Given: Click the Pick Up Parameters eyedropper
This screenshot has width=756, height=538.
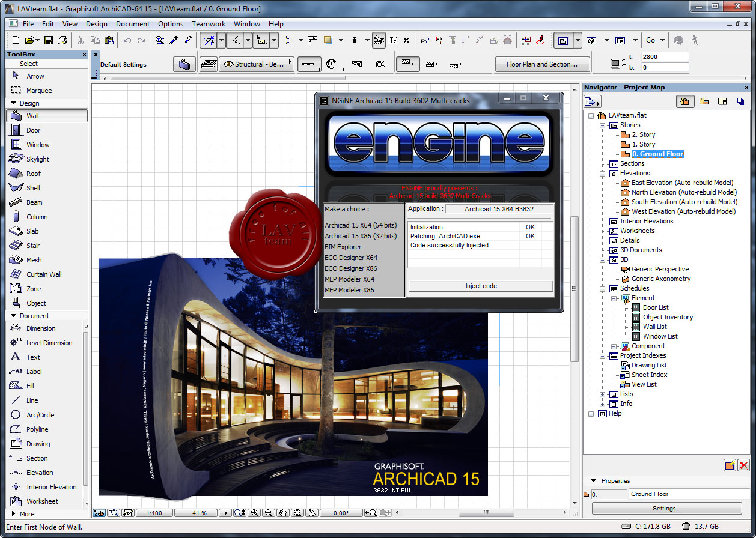Looking at the screenshot, I should point(174,40).
